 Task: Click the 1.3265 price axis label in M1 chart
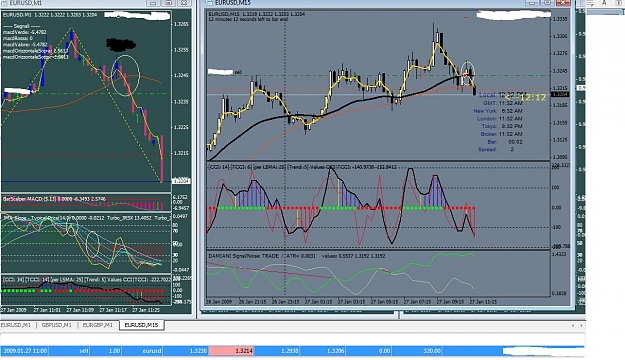coord(181,24)
